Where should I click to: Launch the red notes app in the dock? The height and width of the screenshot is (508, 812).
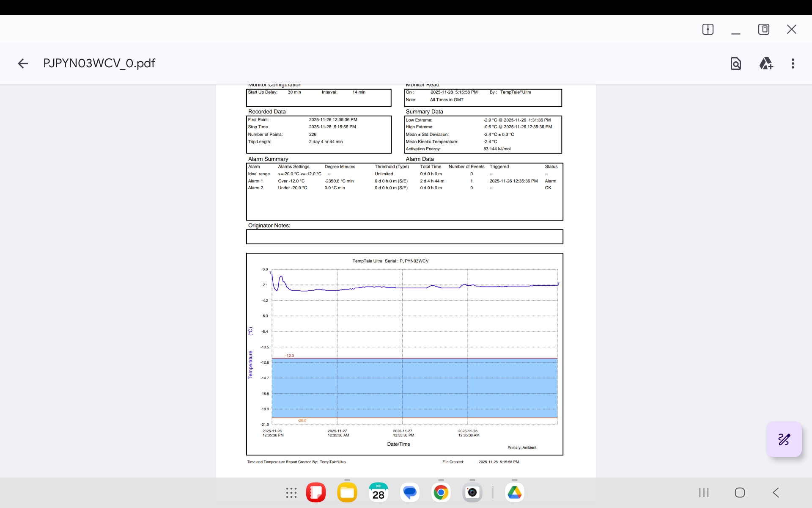316,492
